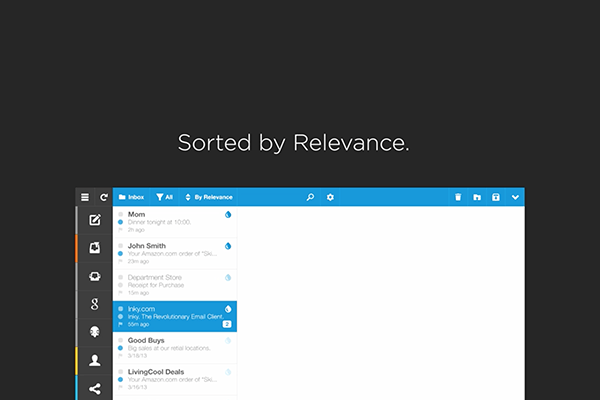The image size is (600, 400).
Task: Click the share sidebar icon
Action: click(x=95, y=389)
